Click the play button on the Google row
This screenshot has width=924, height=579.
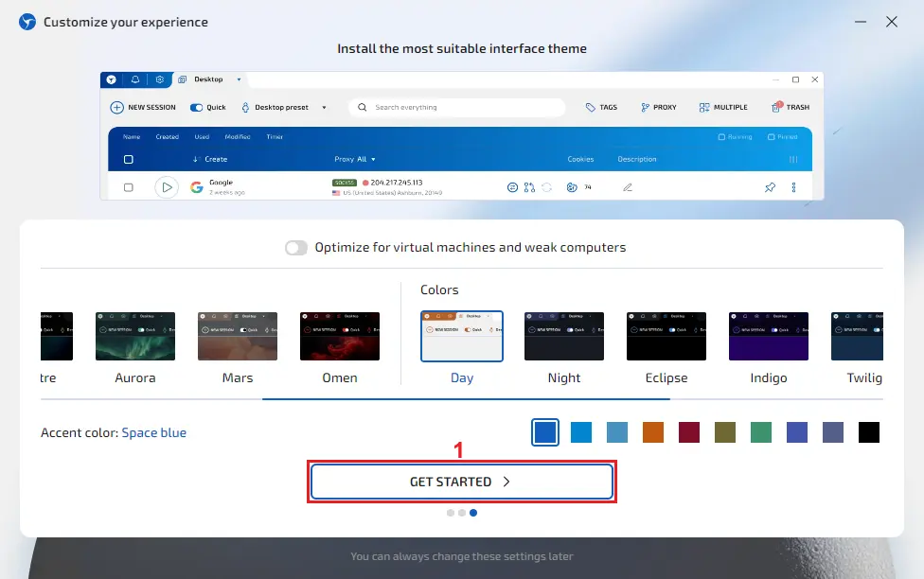coord(167,187)
